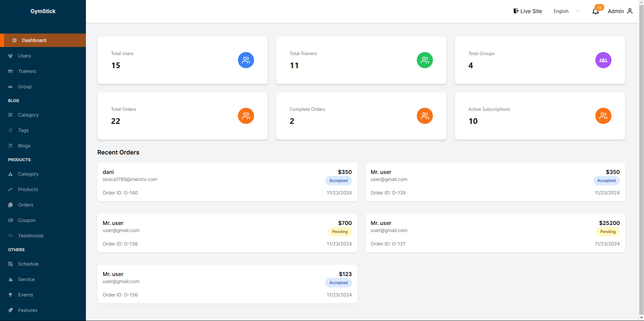Click the purple Total Groups icon
The width and height of the screenshot is (644, 321).
click(x=603, y=60)
